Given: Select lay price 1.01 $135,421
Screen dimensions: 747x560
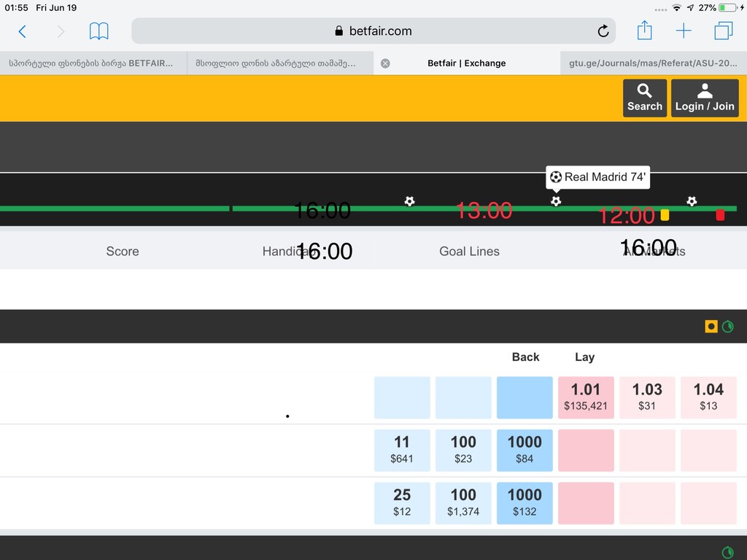Looking at the screenshot, I should tap(586, 397).
